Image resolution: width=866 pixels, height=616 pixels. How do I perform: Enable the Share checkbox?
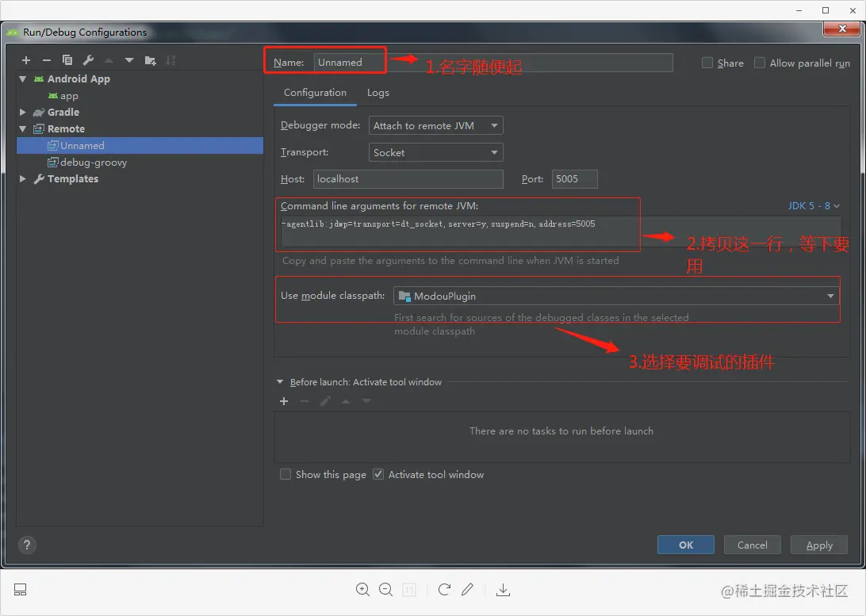tap(707, 63)
